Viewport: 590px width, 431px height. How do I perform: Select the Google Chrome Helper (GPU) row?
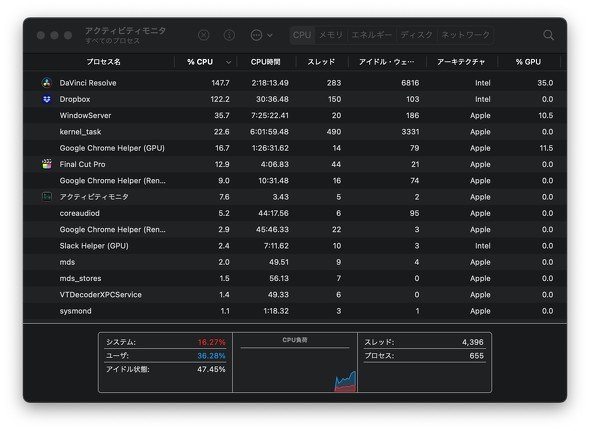295,148
